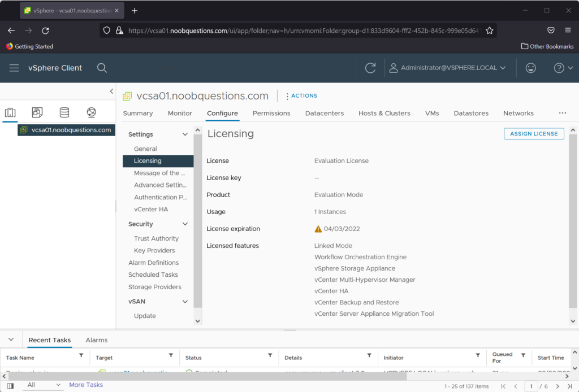Open the feedback smiley icon
This screenshot has width=579, height=392.
(530, 68)
